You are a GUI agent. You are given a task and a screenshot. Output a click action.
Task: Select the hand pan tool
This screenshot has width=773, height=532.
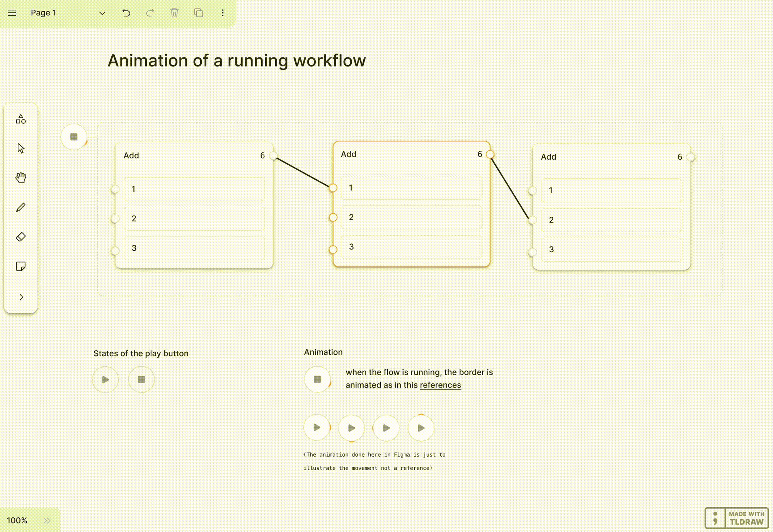click(x=21, y=178)
